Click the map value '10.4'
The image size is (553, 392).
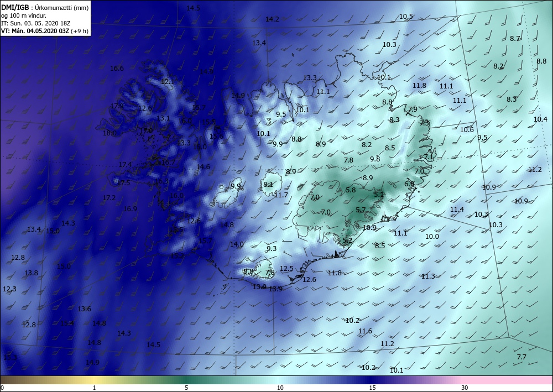tap(540, 119)
